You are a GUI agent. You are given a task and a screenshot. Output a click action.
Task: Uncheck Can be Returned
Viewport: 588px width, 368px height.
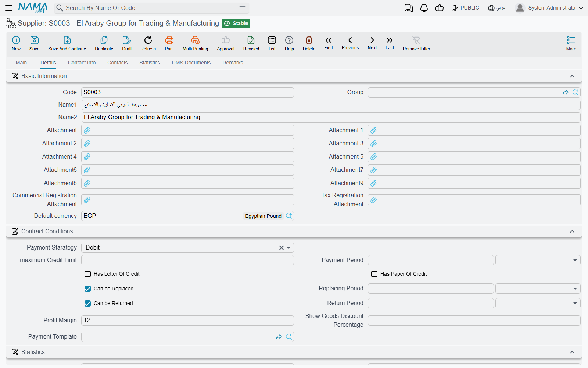click(87, 303)
